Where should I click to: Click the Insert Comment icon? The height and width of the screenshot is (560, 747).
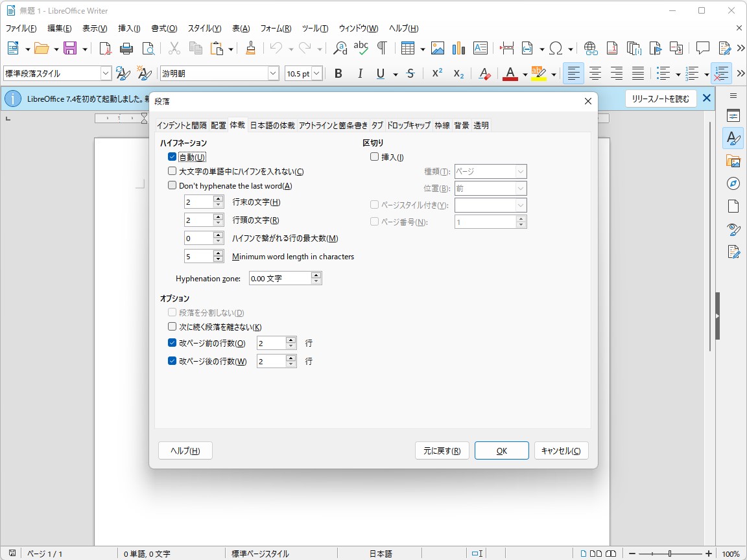click(703, 48)
